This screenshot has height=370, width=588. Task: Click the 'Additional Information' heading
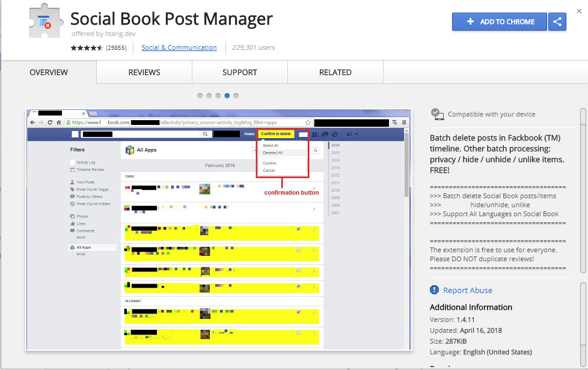click(471, 307)
